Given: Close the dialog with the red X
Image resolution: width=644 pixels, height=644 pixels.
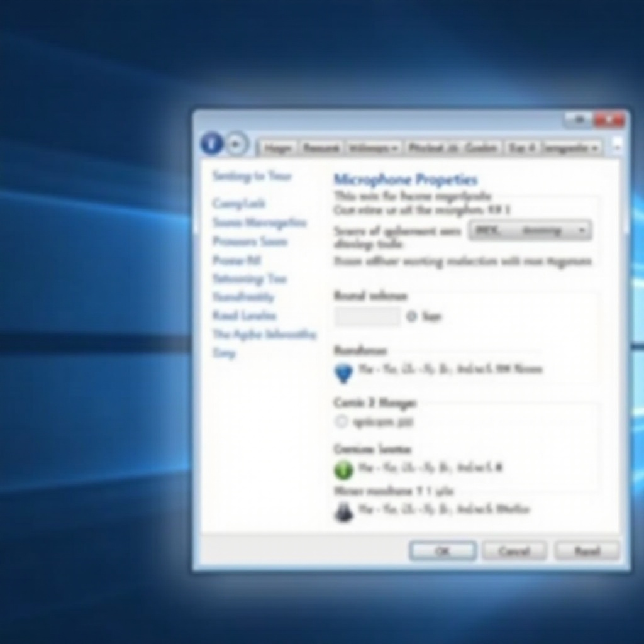Looking at the screenshot, I should [x=609, y=120].
